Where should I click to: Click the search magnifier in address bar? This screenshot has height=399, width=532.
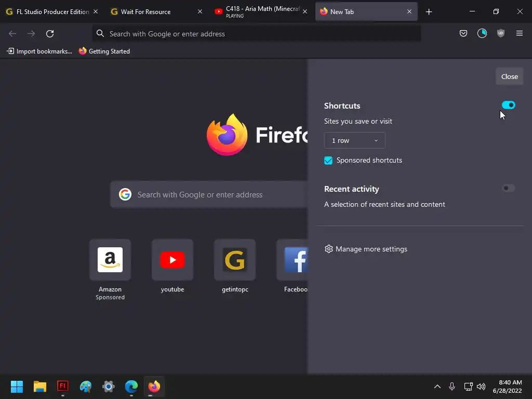pos(100,33)
